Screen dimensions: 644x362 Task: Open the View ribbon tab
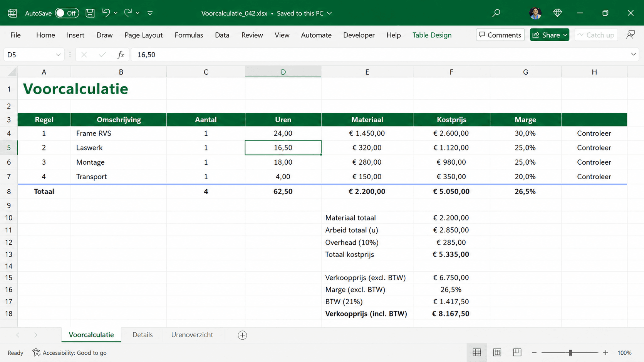click(282, 35)
